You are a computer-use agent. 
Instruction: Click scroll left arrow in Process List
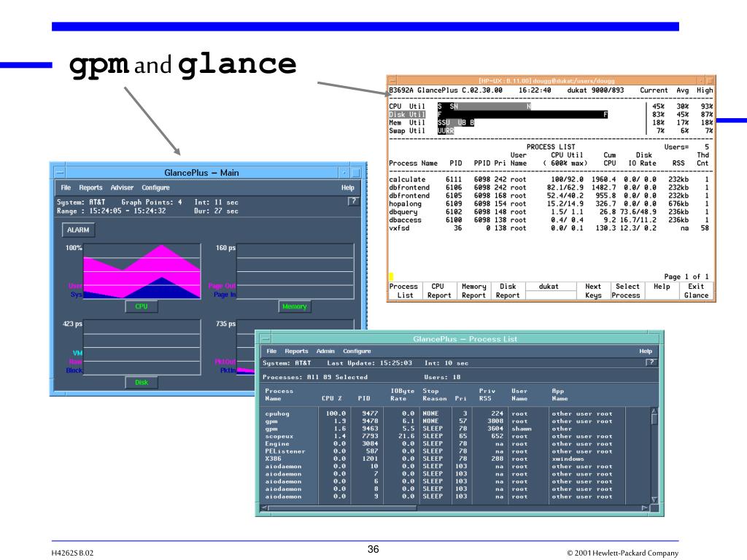click(264, 508)
